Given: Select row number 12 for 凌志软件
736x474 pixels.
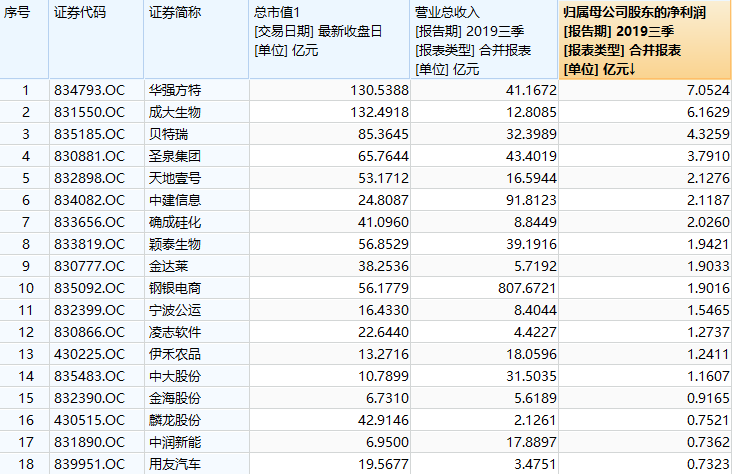Looking at the screenshot, I should coord(26,332).
